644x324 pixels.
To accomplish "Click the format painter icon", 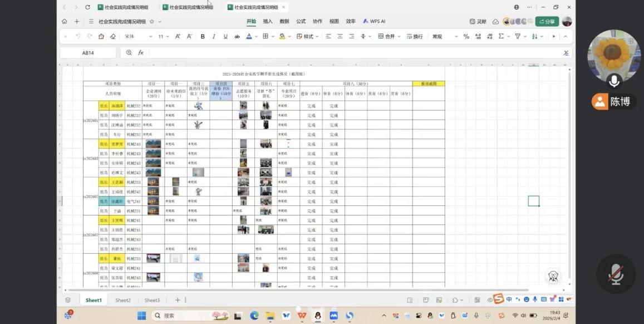I will [101, 36].
